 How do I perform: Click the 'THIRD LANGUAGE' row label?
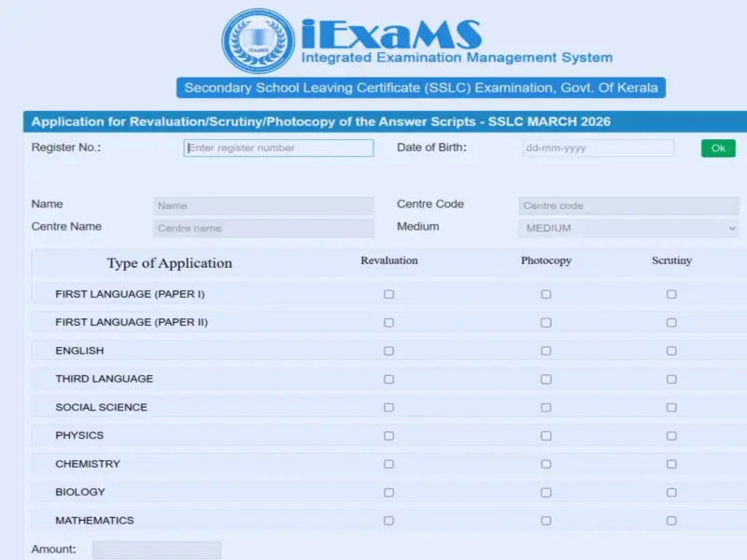click(x=104, y=379)
